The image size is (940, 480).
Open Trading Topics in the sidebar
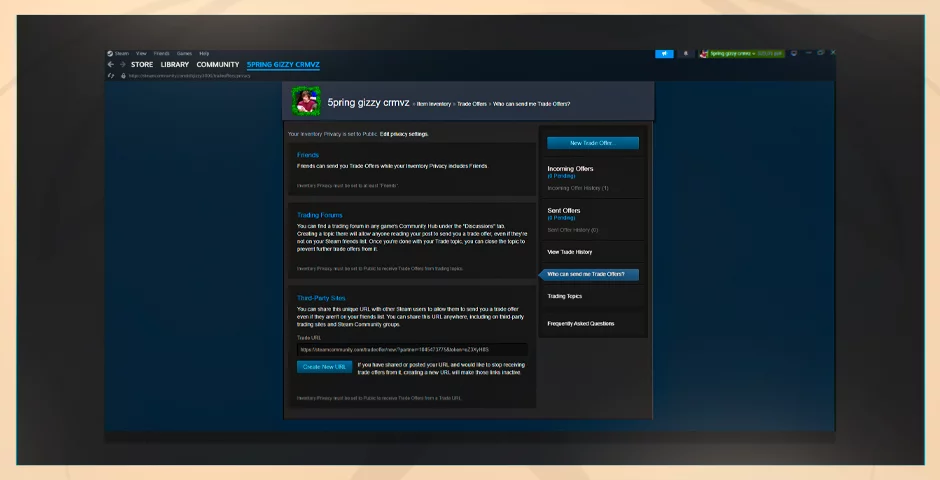point(565,296)
